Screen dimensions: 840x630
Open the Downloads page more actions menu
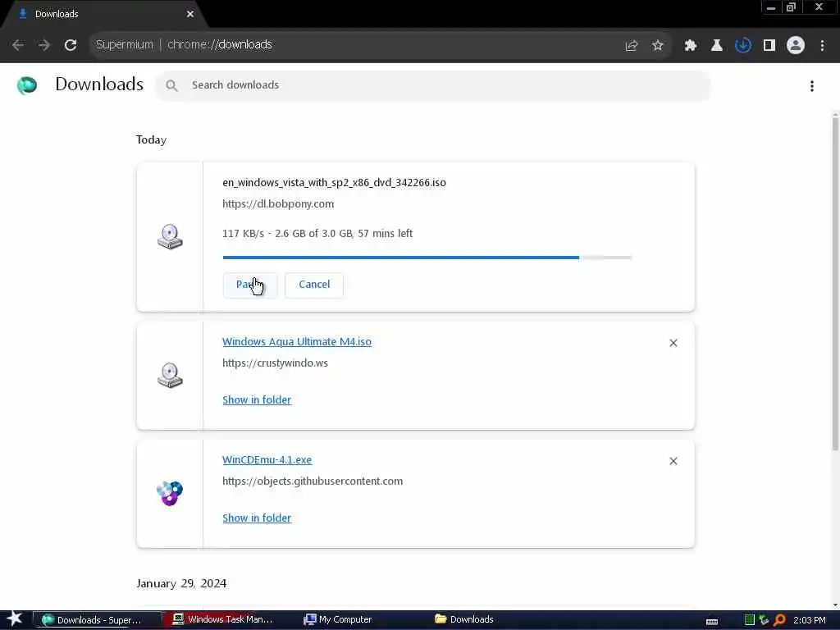[812, 85]
